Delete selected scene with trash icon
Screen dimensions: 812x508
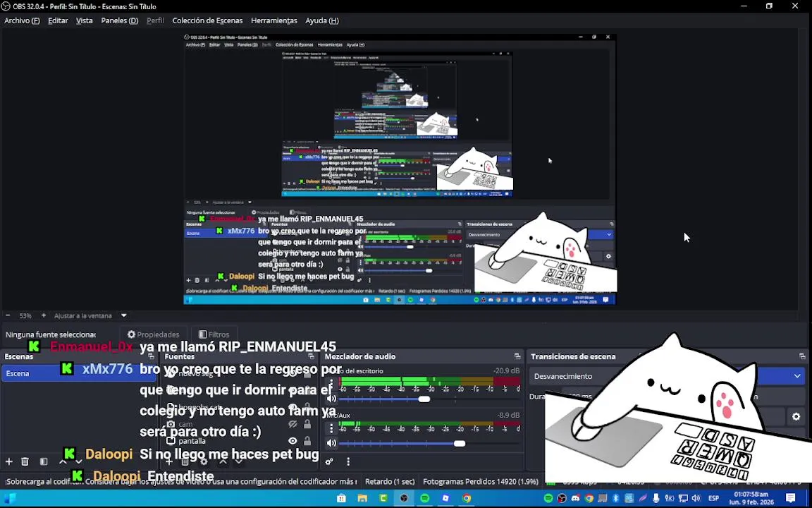click(x=25, y=461)
